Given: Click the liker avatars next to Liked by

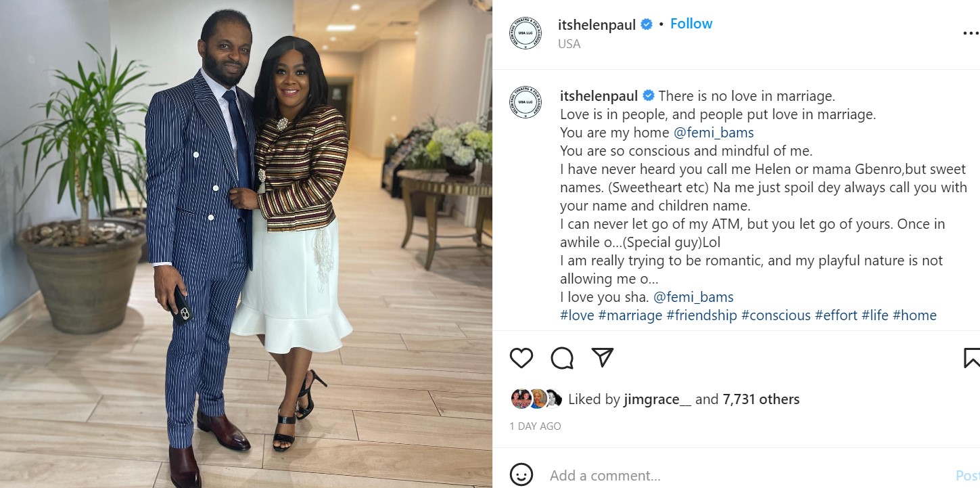Looking at the screenshot, I should [x=536, y=399].
